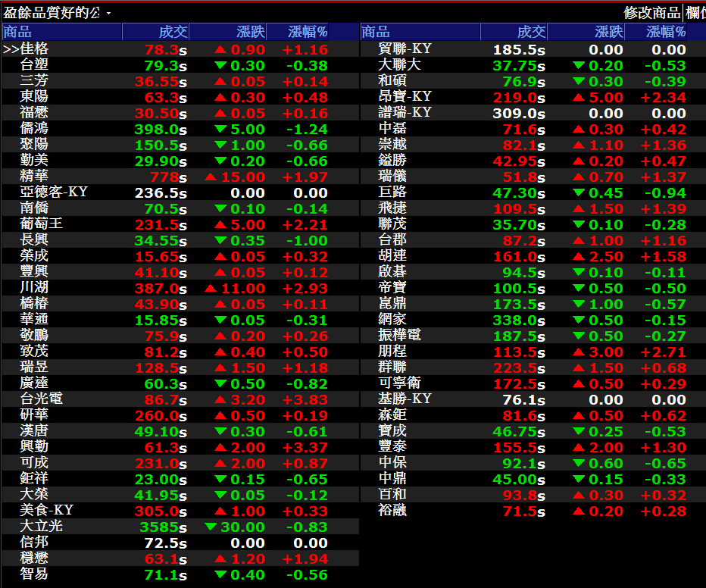Screen dimensions: 706x588
Task: Click the up arrow in 昂寶-KY row
Action: point(579,97)
